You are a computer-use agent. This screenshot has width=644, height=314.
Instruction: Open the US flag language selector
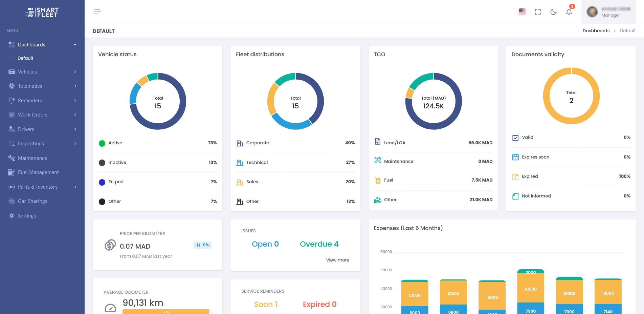click(522, 12)
